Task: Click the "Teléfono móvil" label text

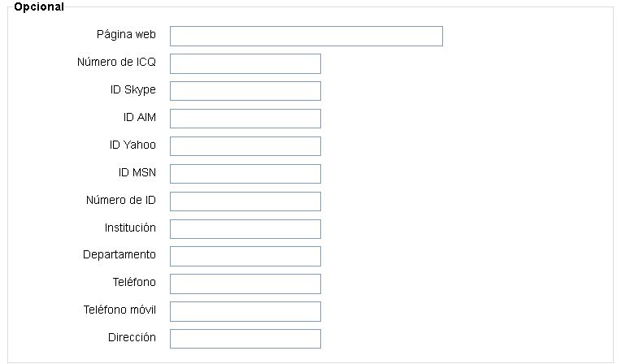Action: (119, 310)
